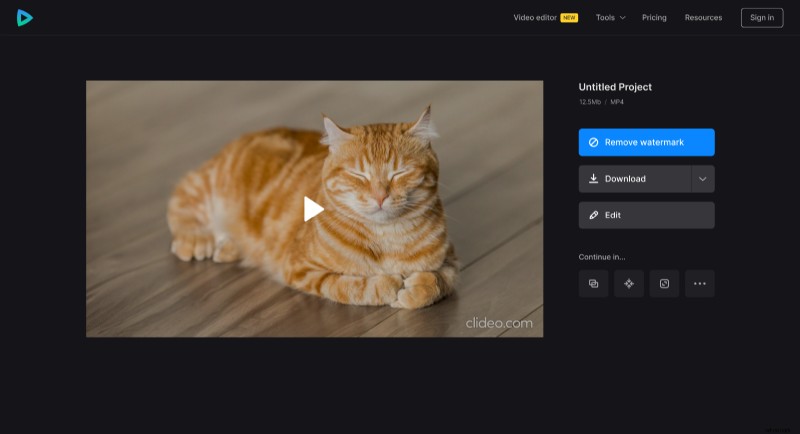Select the Untitled Project title
800x434 pixels.
click(x=615, y=87)
